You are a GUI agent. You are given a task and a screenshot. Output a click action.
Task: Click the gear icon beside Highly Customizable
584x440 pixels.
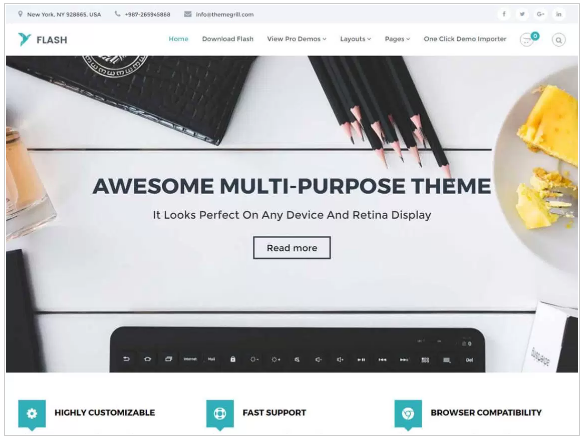[x=32, y=414]
